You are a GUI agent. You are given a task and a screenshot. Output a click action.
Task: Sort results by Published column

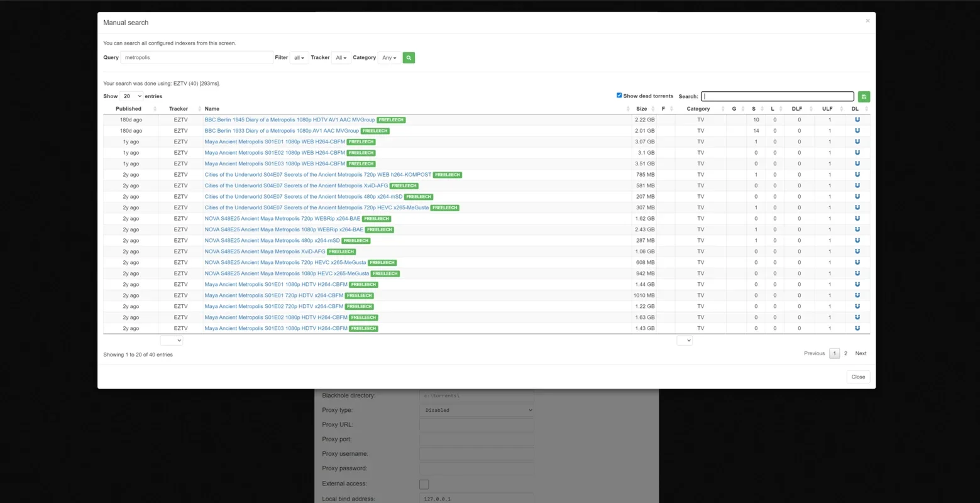point(131,109)
